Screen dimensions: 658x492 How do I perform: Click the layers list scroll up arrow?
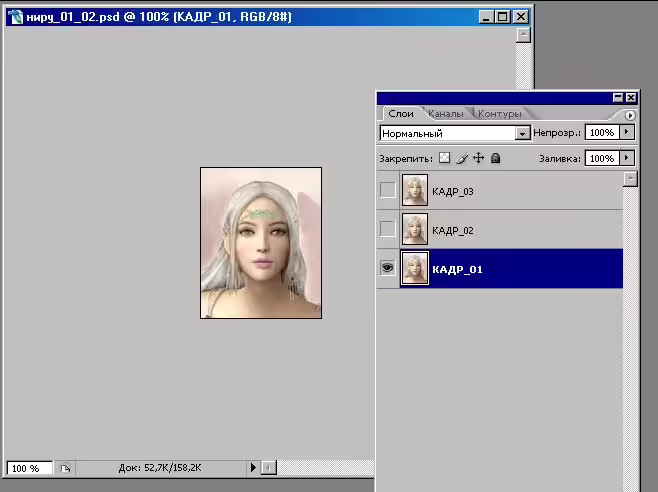(x=630, y=179)
